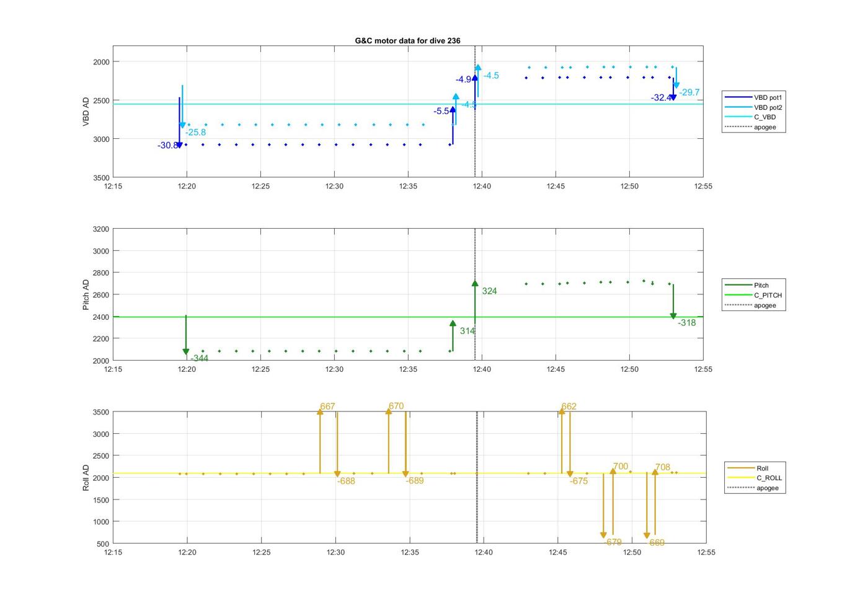Click the 314 pitch annotation
The image size is (868, 611).
(467, 331)
